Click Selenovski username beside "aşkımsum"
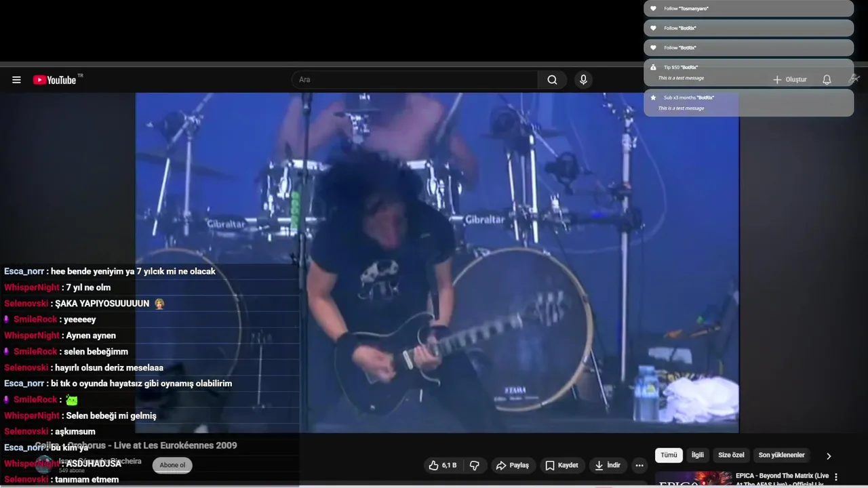Screen dimensions: 868x488 [x=26, y=432]
